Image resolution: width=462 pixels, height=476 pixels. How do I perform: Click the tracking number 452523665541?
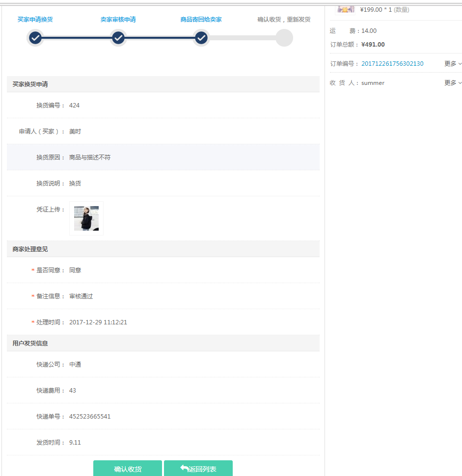tap(90, 417)
